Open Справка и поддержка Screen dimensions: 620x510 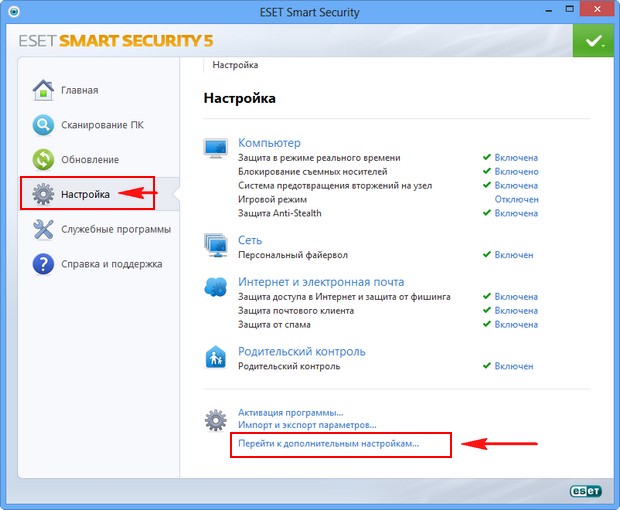click(112, 264)
